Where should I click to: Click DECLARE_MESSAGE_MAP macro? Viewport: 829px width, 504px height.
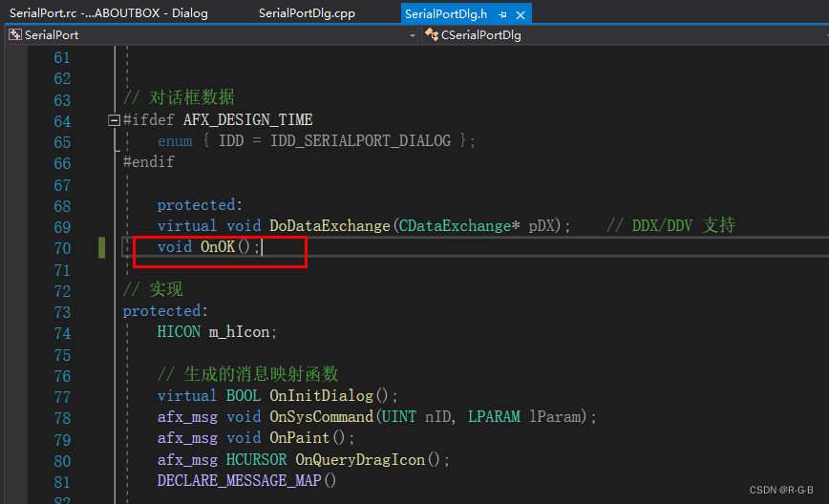click(x=239, y=480)
